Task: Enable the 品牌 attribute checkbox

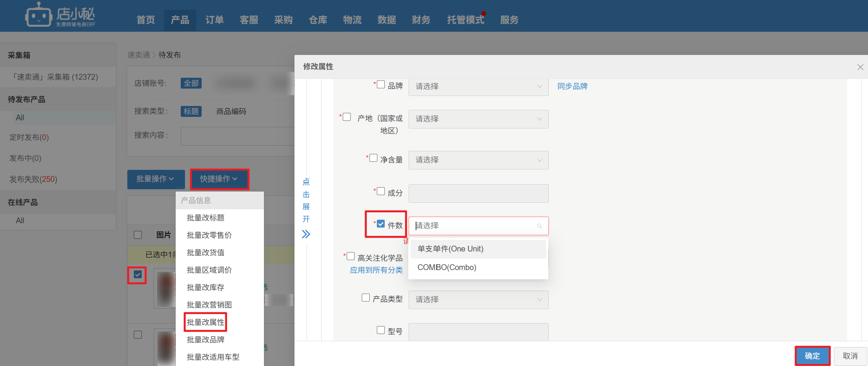Action: tap(381, 85)
